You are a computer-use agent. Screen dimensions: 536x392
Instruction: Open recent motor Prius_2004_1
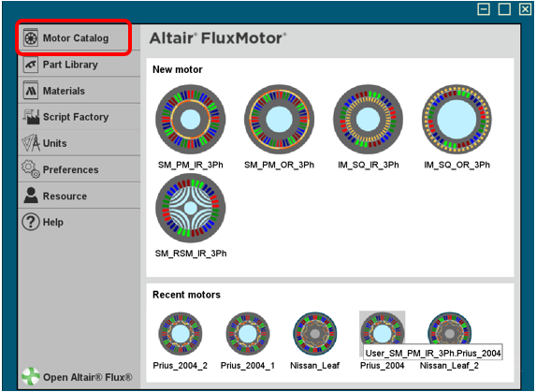coord(248,334)
